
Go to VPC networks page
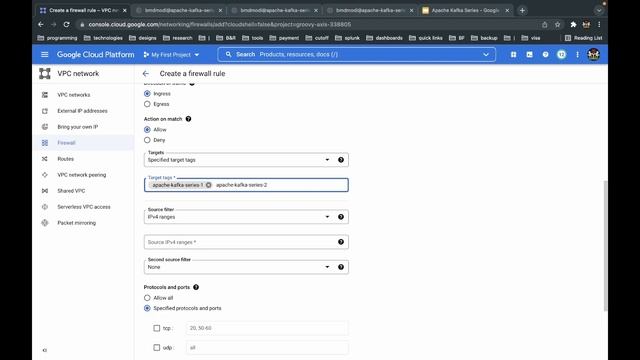click(x=74, y=95)
